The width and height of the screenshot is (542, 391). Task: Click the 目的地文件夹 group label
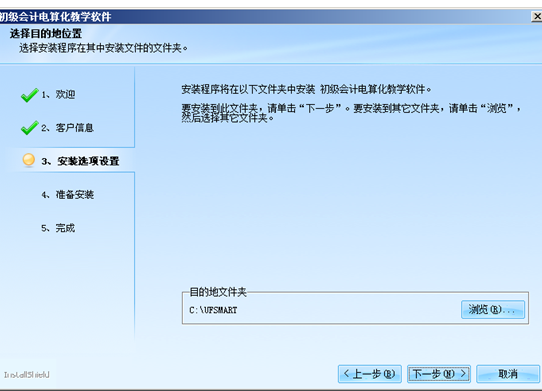tap(218, 292)
